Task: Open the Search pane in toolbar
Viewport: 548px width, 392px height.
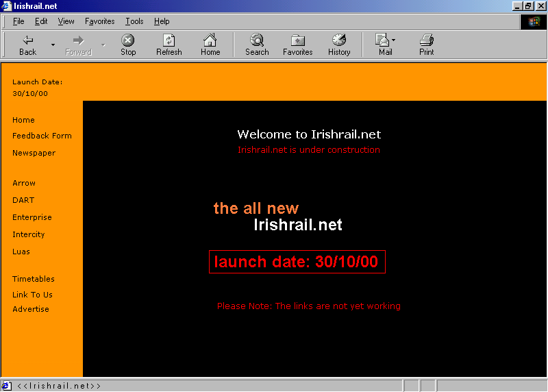Action: point(257,45)
